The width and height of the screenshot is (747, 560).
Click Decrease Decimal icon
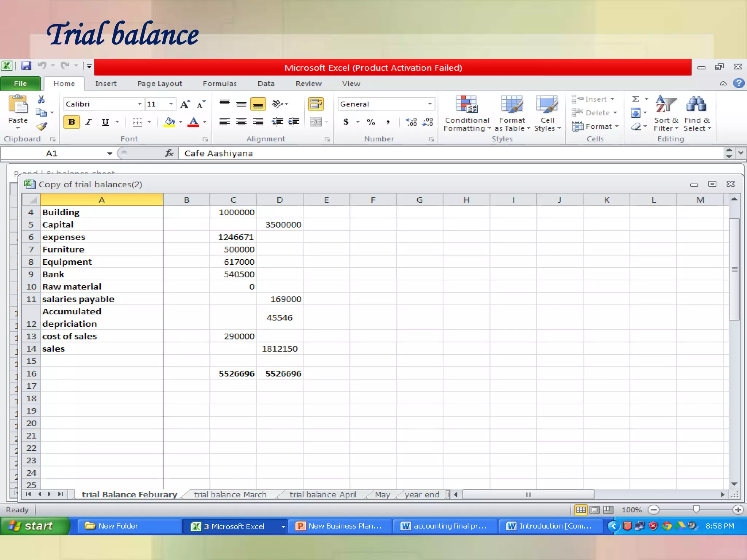pyautogui.click(x=427, y=122)
